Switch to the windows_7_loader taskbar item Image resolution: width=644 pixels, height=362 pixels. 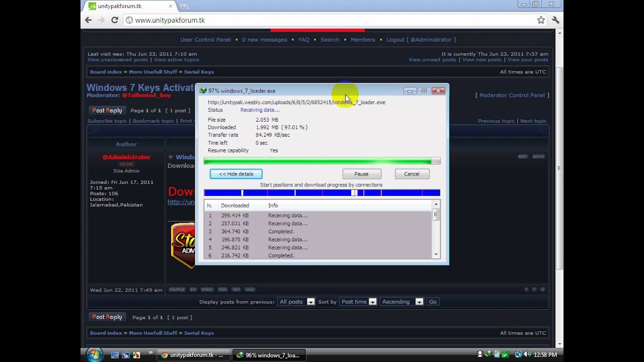coord(269,355)
